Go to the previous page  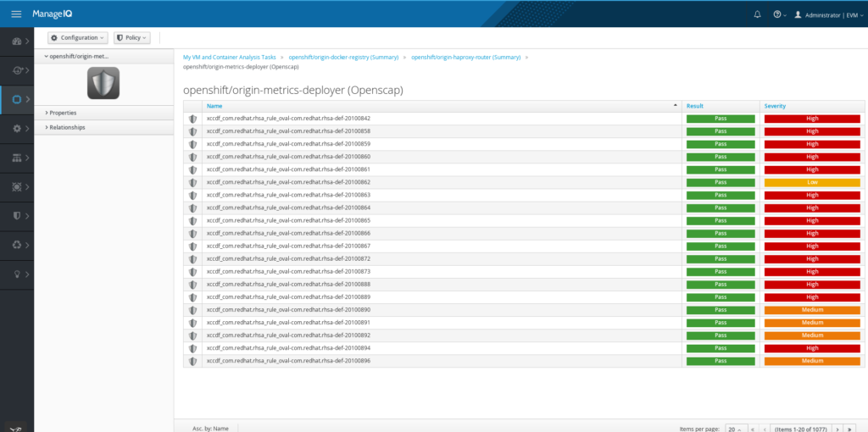765,429
